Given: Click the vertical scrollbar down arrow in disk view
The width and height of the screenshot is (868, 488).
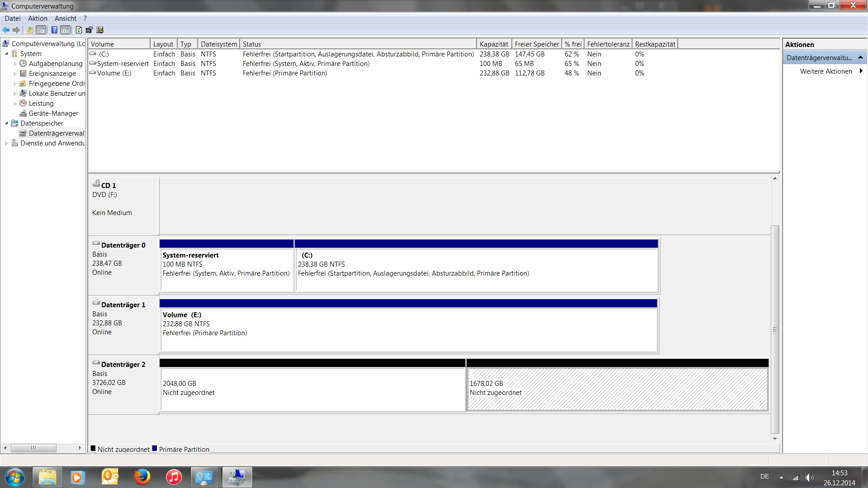Looking at the screenshot, I should click(x=775, y=439).
